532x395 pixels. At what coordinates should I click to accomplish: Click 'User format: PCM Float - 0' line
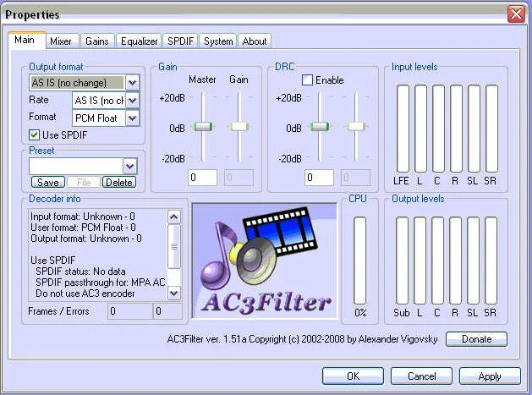click(x=83, y=227)
